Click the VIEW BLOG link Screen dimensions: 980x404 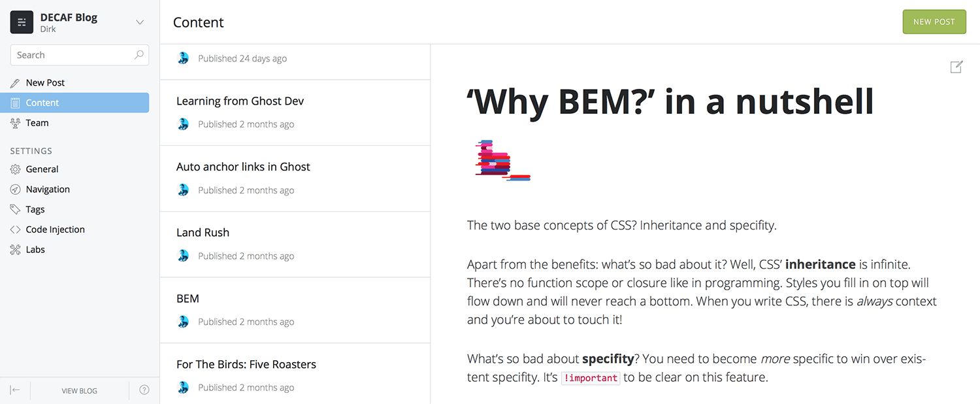pyautogui.click(x=80, y=390)
